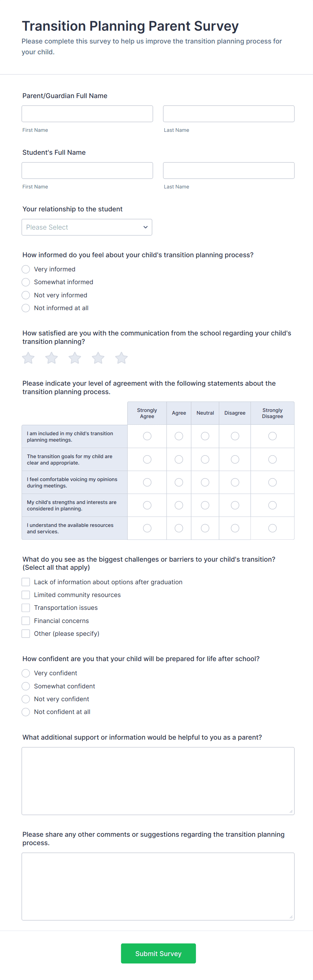The width and height of the screenshot is (313, 980).
Task: Open the relationship to student dropdown
Action: 86,227
